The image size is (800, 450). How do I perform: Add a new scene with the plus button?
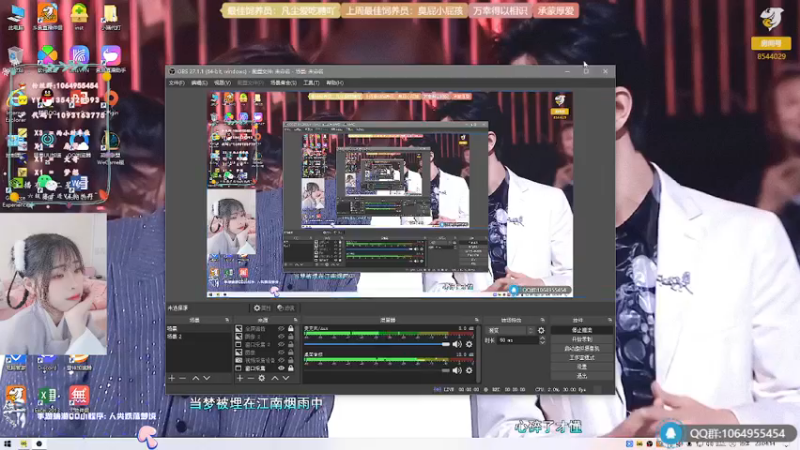tap(171, 378)
